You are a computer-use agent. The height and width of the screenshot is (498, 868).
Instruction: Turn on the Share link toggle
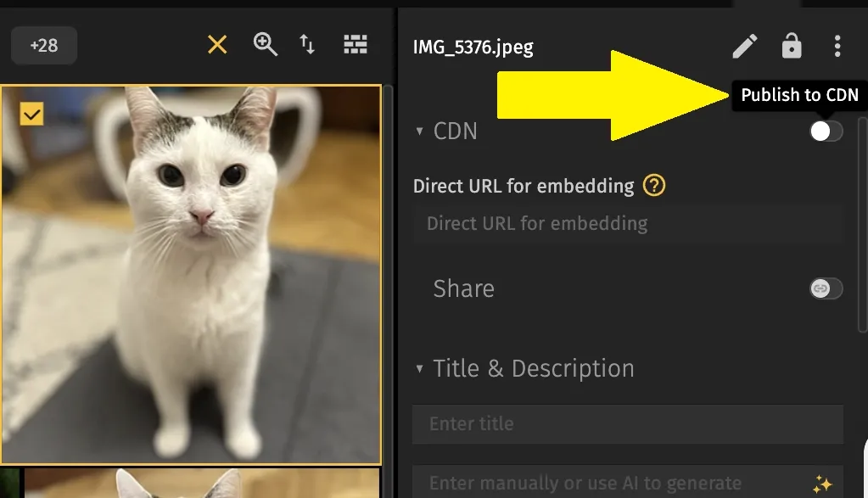(826, 288)
